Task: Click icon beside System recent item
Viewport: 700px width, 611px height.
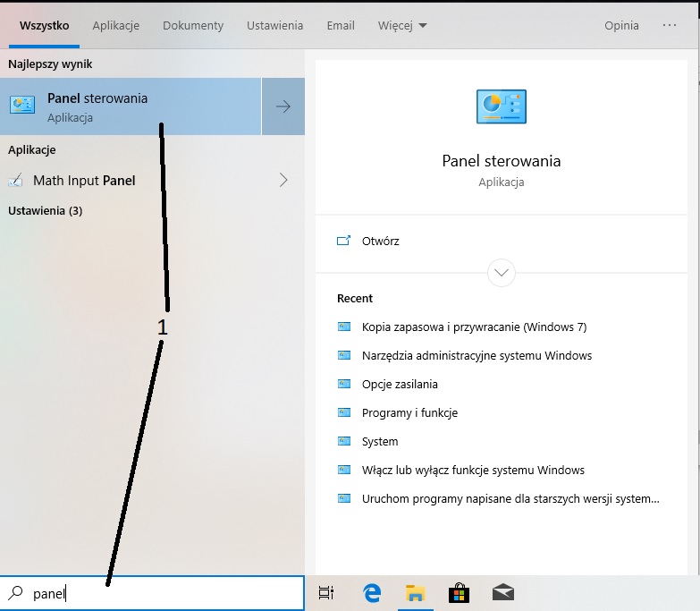Action: click(x=344, y=441)
